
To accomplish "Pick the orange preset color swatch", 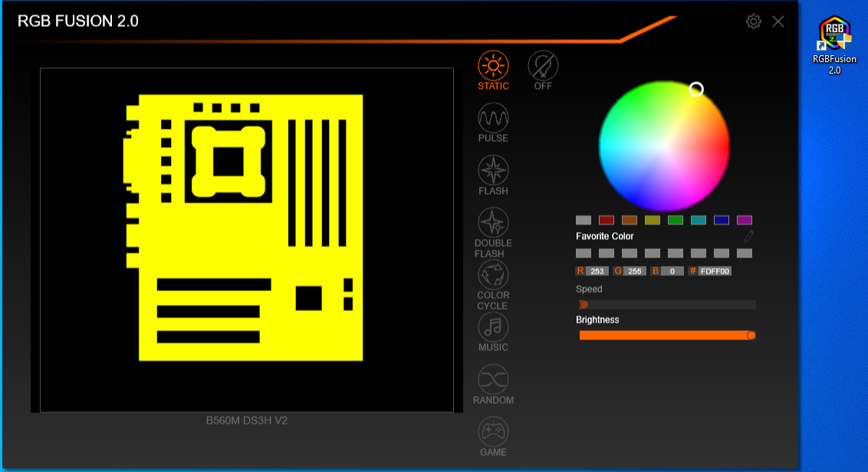I will pyautogui.click(x=630, y=220).
